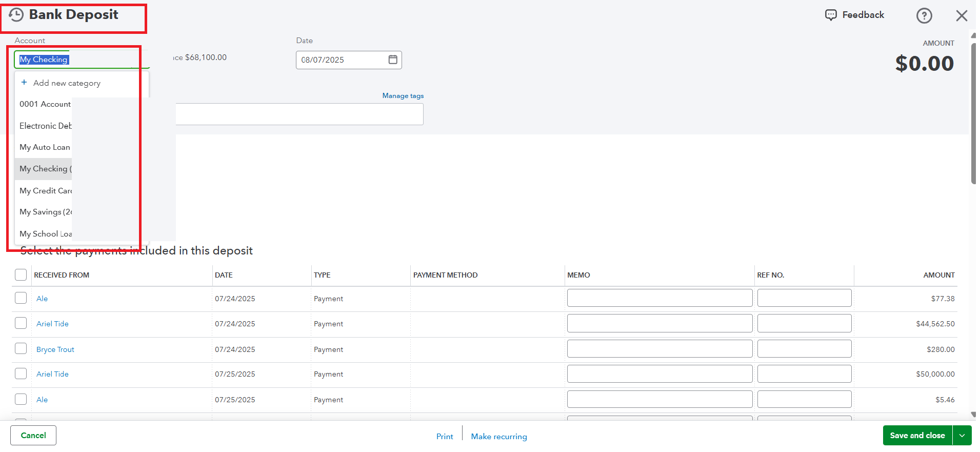The width and height of the screenshot is (980, 452).
Task: Open the help question mark icon
Action: (x=924, y=16)
